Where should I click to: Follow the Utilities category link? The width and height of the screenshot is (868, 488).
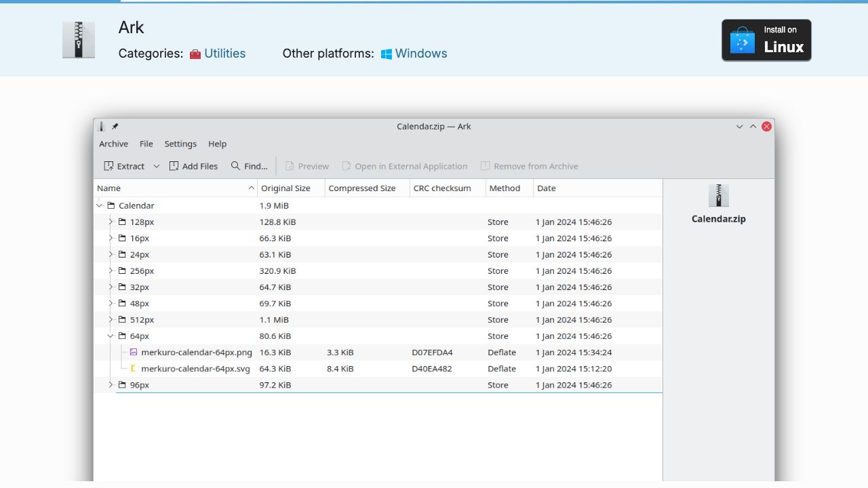(x=225, y=54)
